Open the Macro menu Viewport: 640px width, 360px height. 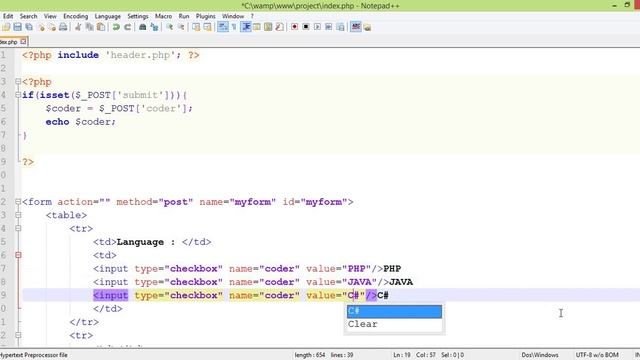point(163,16)
